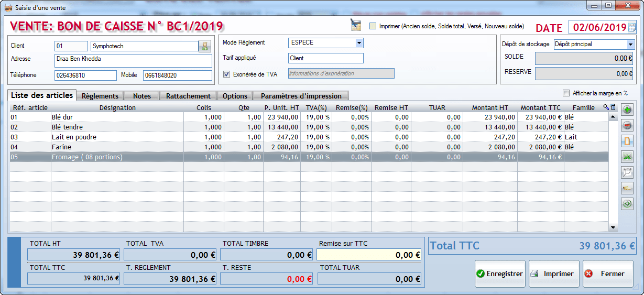The image size is (644, 295).
Task: Click the client name field Symphotech
Action: 144,46
